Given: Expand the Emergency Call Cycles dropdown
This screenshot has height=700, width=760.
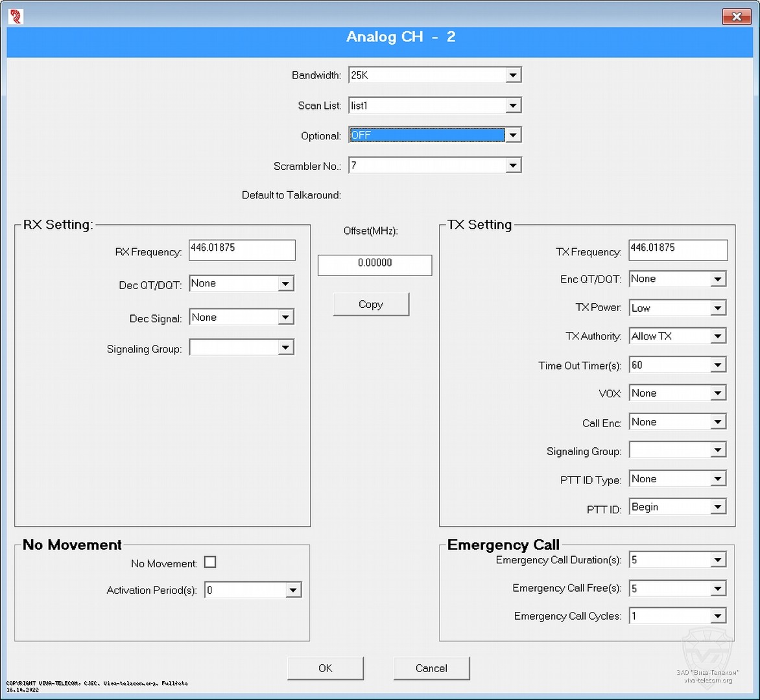Looking at the screenshot, I should point(717,616).
